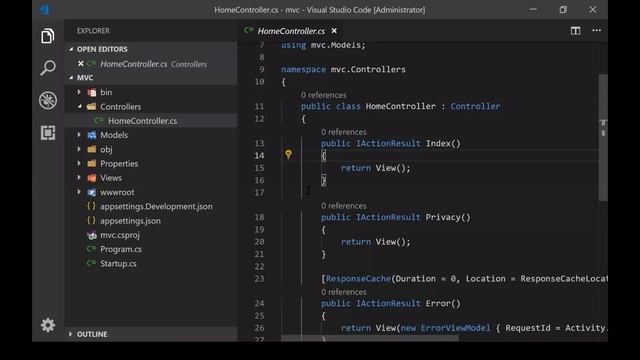The height and width of the screenshot is (360, 640).
Task: Open the Startup.cs file
Action: tap(118, 263)
